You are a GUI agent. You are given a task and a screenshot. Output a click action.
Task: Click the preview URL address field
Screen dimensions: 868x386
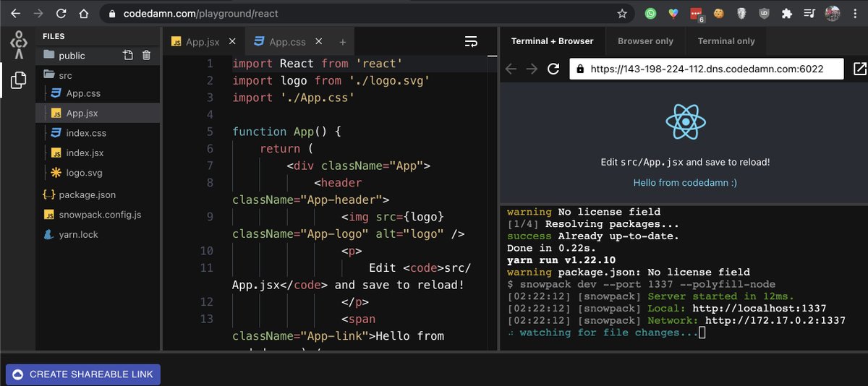click(707, 69)
